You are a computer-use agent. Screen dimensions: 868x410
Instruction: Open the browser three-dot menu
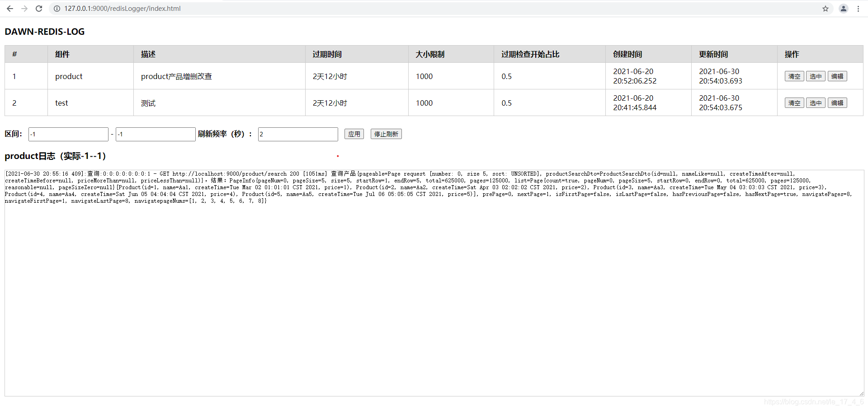coord(858,9)
